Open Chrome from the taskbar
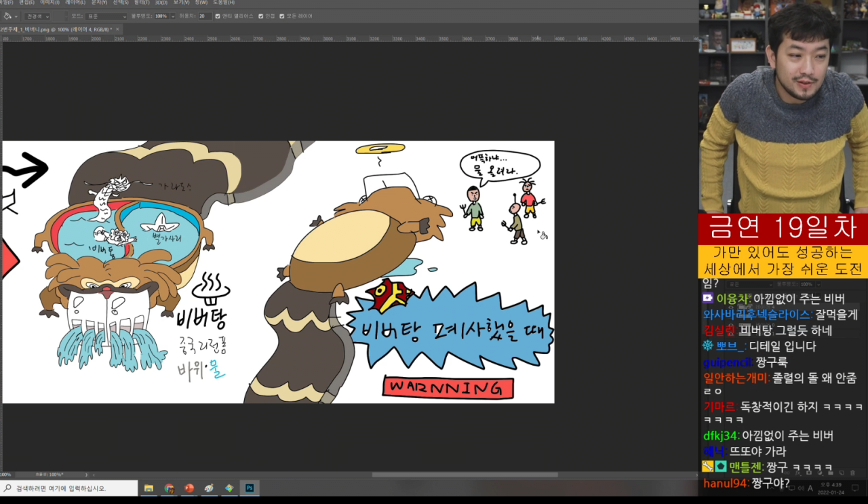 (x=169, y=488)
